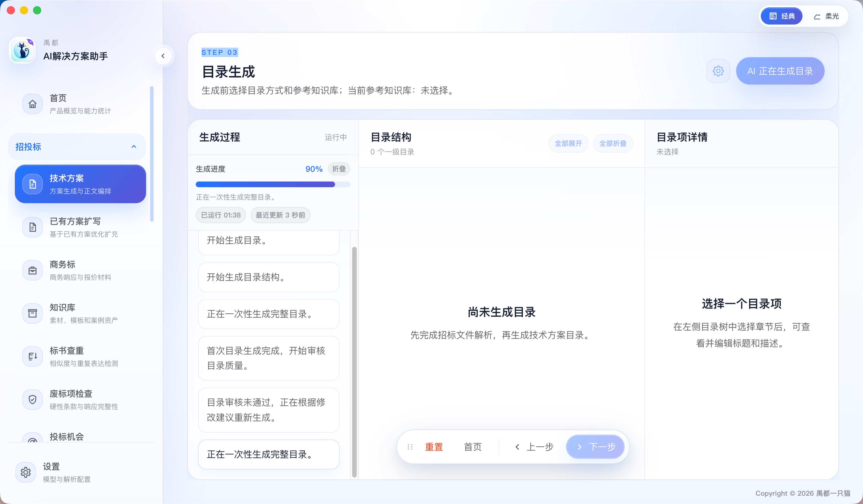The image size is (863, 504).
Task: Click 下一步 button
Action: tap(595, 447)
